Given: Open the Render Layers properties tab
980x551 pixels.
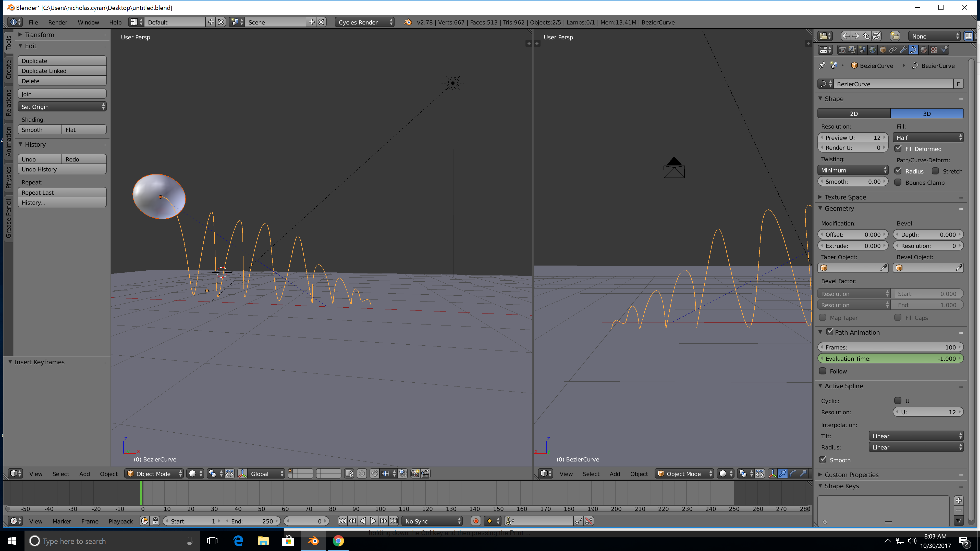Looking at the screenshot, I should 852,49.
